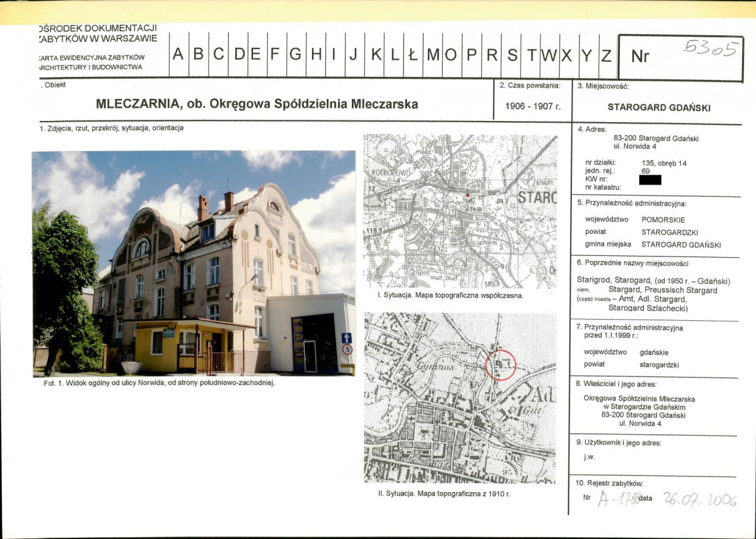
Task: Click the dairy building photograph
Action: 194,263
